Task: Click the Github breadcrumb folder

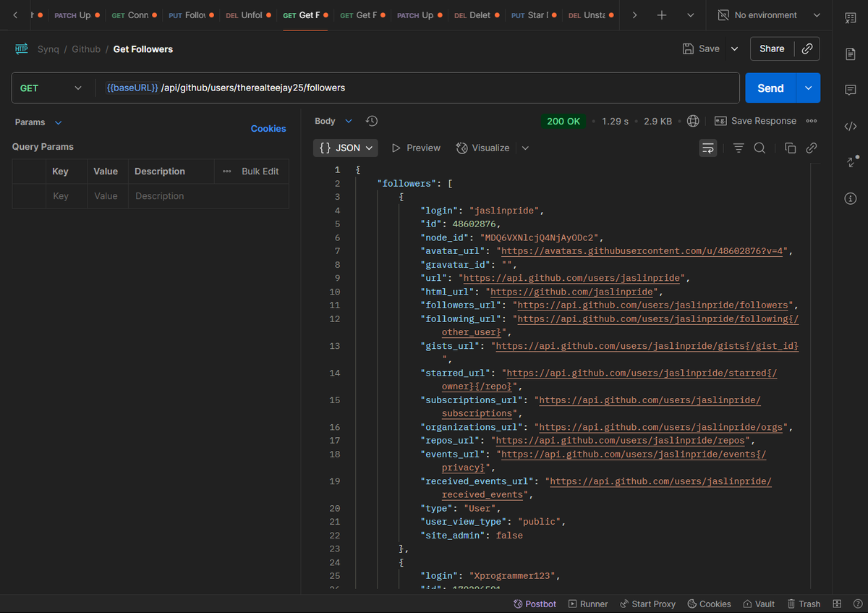Action: coord(86,49)
